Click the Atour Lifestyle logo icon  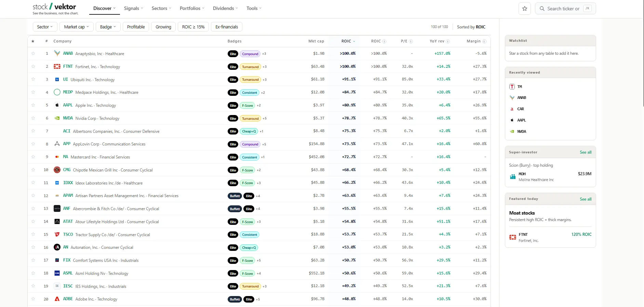coord(57,221)
